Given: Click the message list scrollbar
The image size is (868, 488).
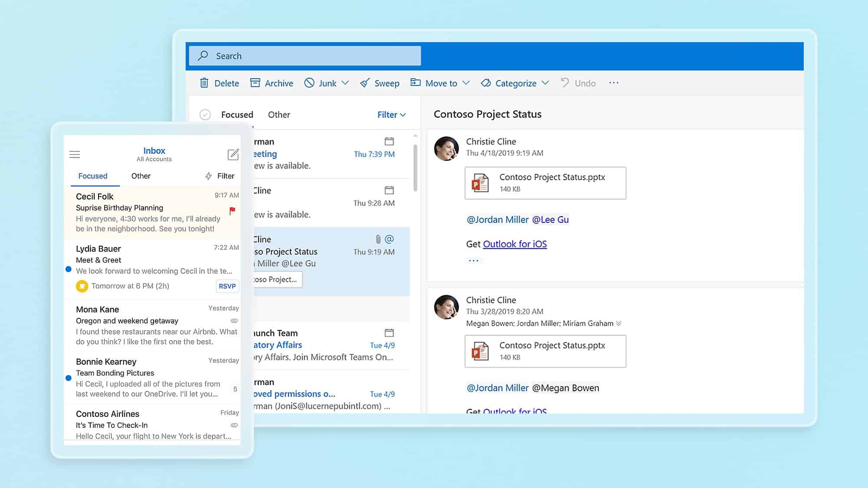Looking at the screenshot, I should click(415, 168).
